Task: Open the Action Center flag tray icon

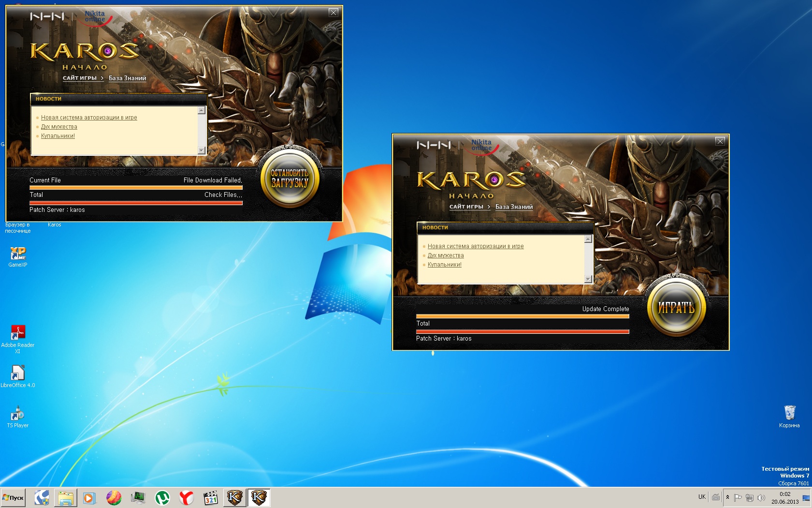Action: click(x=738, y=497)
